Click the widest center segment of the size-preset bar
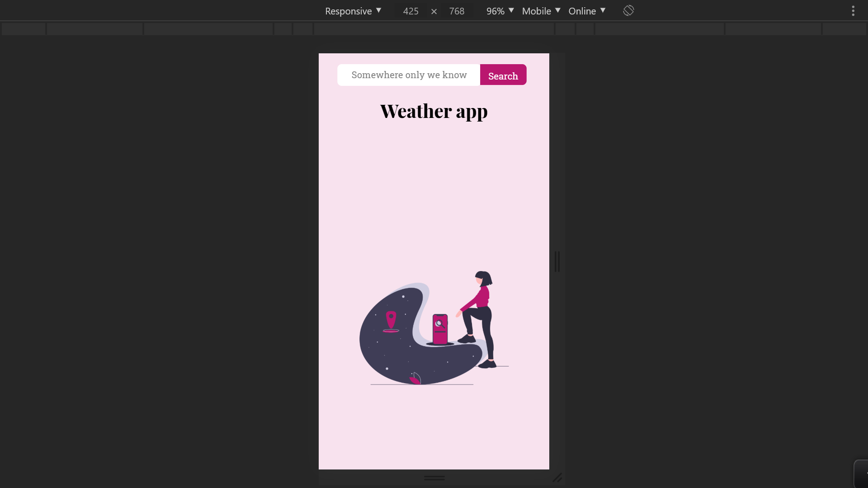 pos(434,29)
